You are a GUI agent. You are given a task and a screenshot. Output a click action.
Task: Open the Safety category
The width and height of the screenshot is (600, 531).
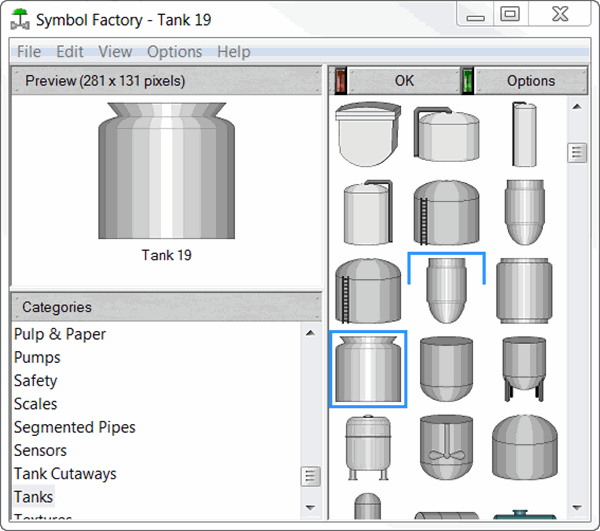[36, 381]
